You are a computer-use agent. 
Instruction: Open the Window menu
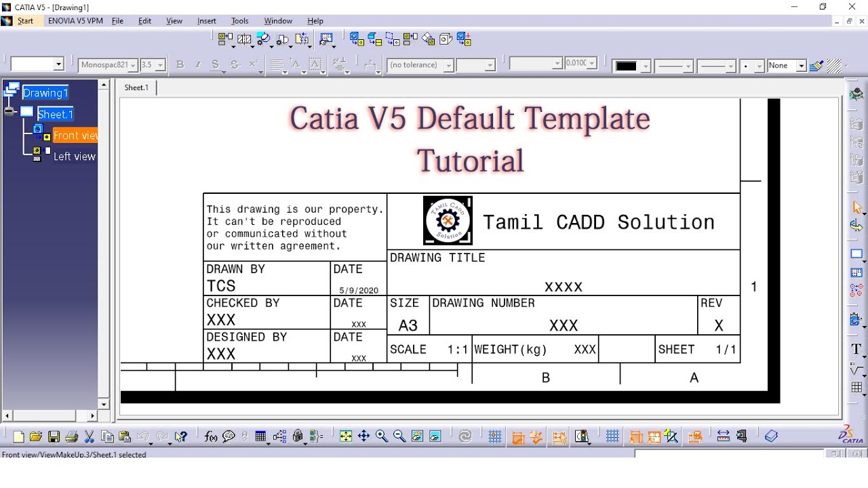tap(278, 21)
